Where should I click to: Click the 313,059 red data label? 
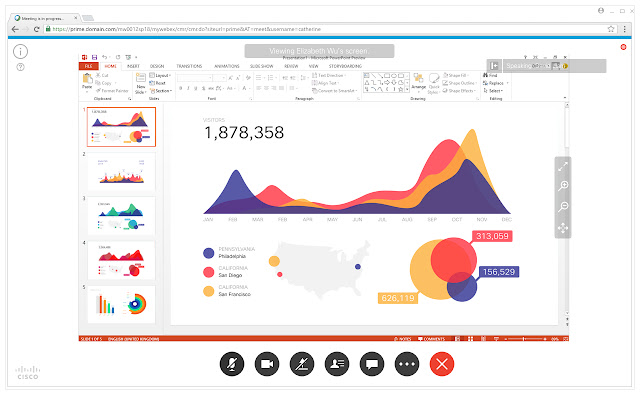click(x=492, y=236)
